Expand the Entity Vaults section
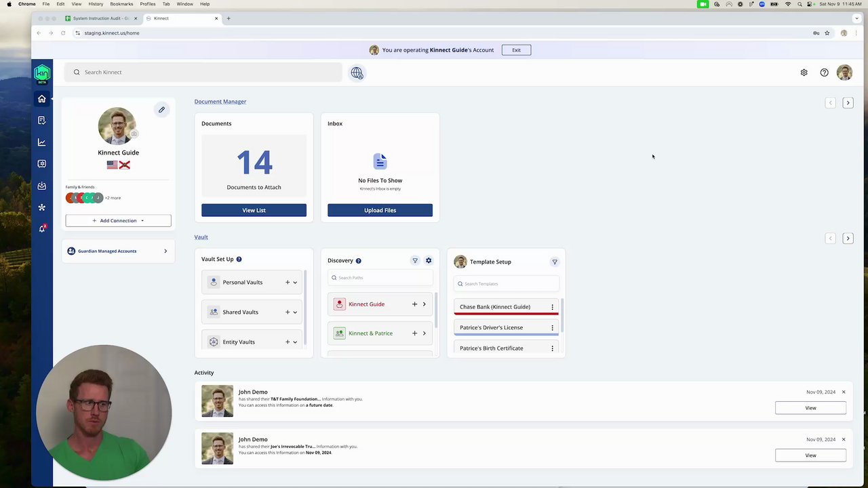Screen dimensions: 868x488 point(295,342)
